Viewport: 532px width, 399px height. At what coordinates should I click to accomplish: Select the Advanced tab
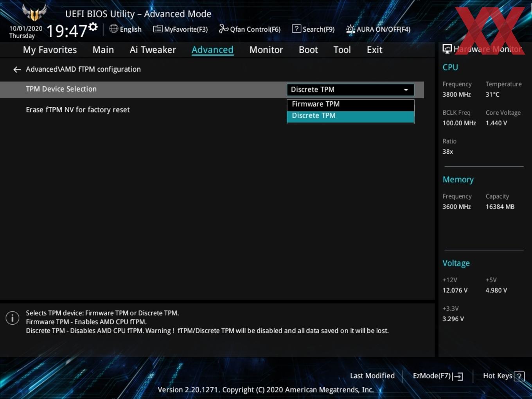212,50
